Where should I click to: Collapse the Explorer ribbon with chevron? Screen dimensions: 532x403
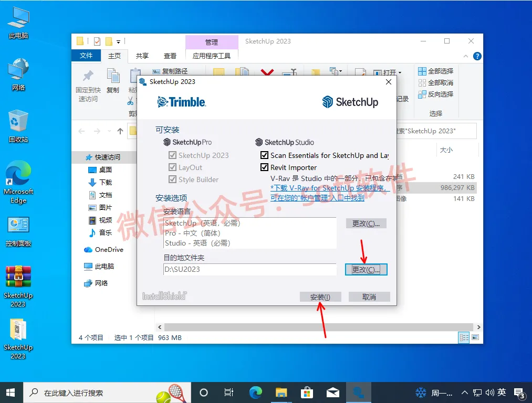pyautogui.click(x=465, y=56)
